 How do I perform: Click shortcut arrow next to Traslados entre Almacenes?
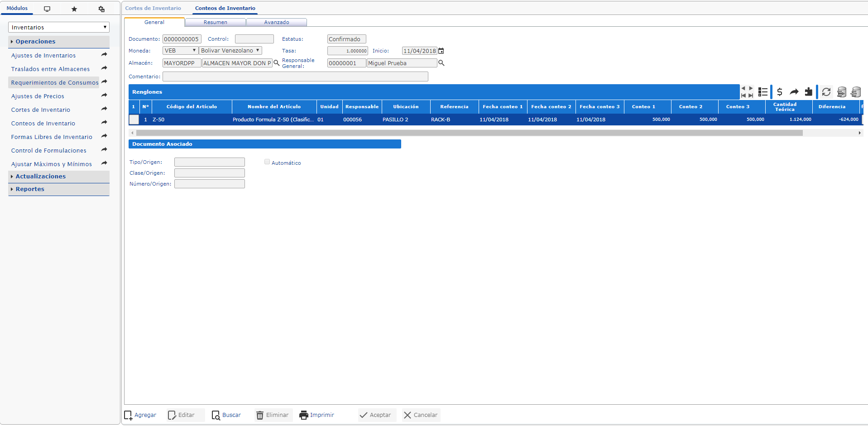tap(104, 68)
